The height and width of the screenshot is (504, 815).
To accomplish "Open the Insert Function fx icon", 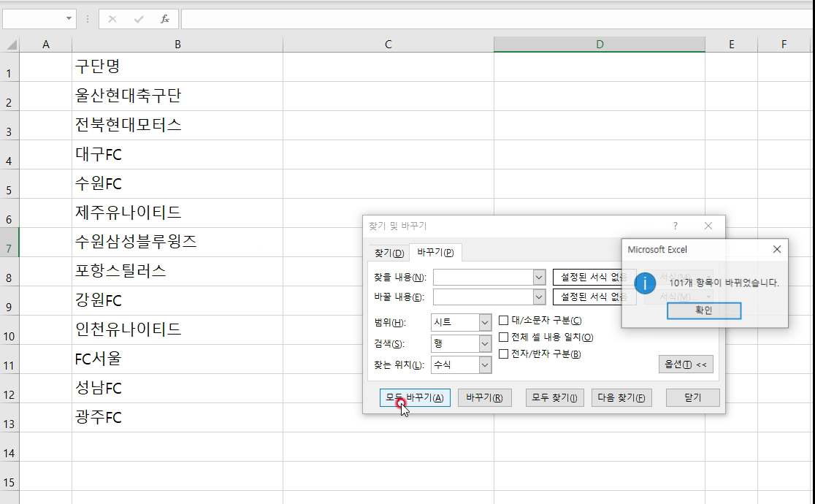I will [165, 19].
